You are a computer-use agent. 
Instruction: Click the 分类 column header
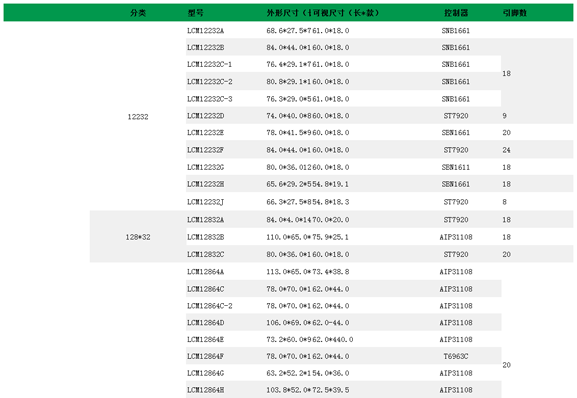138,13
